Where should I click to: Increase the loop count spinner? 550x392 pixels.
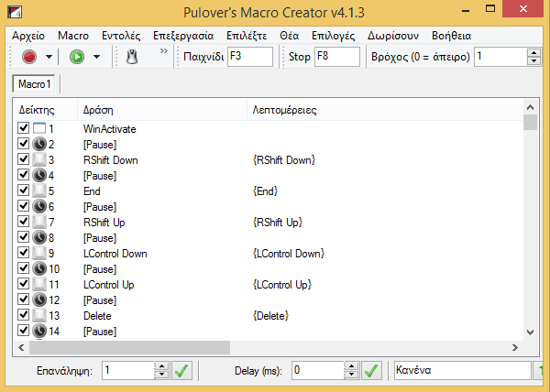[x=533, y=52]
